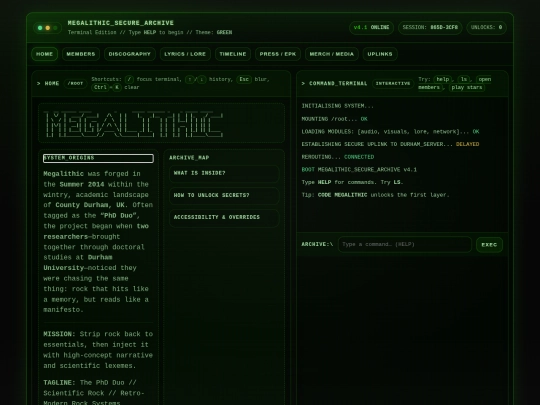This screenshot has height=405, width=540.
Task: Click the MEGALITHIC ASCII art banner
Action: [x=134, y=124]
